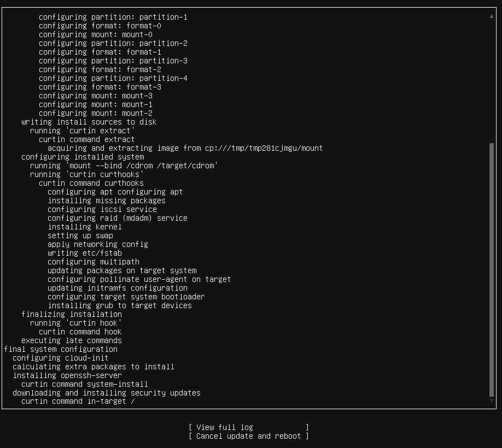Screen dimensions: 502x448
Task: Select 'curtin command in-target' progress line
Action: click(78, 402)
